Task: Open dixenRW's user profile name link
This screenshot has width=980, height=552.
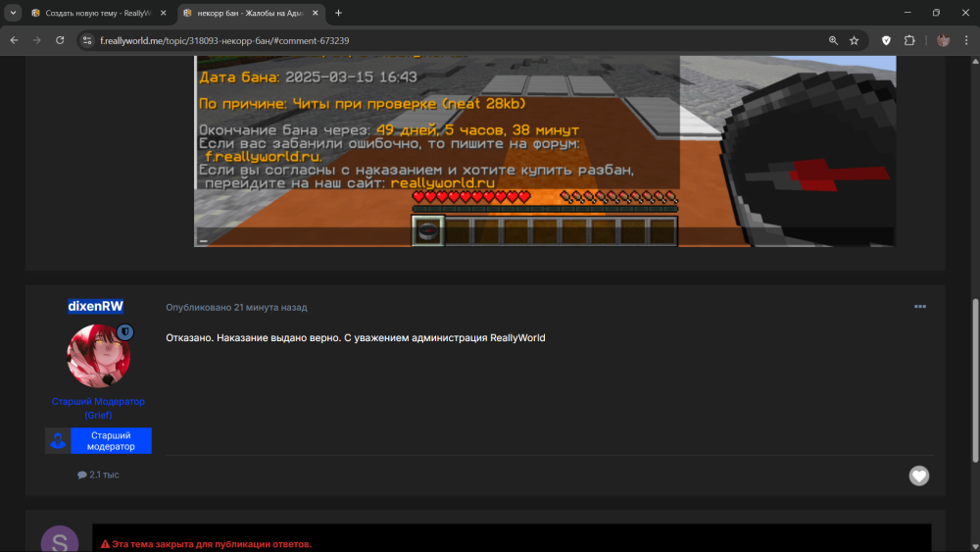Action: tap(96, 306)
